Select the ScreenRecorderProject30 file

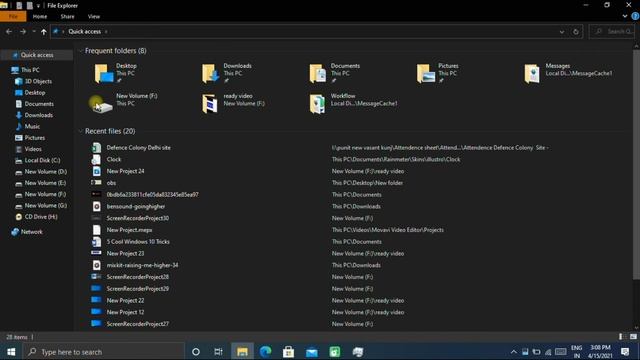(138, 218)
